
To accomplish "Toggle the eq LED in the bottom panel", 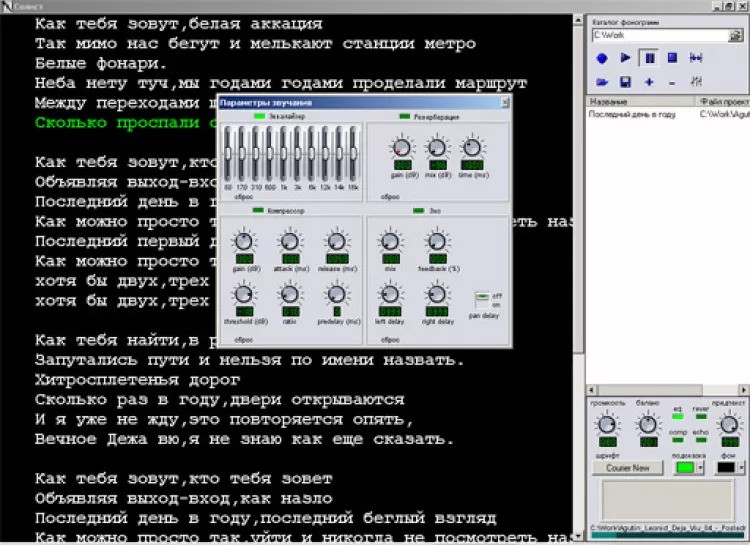I will pyautogui.click(x=677, y=417).
